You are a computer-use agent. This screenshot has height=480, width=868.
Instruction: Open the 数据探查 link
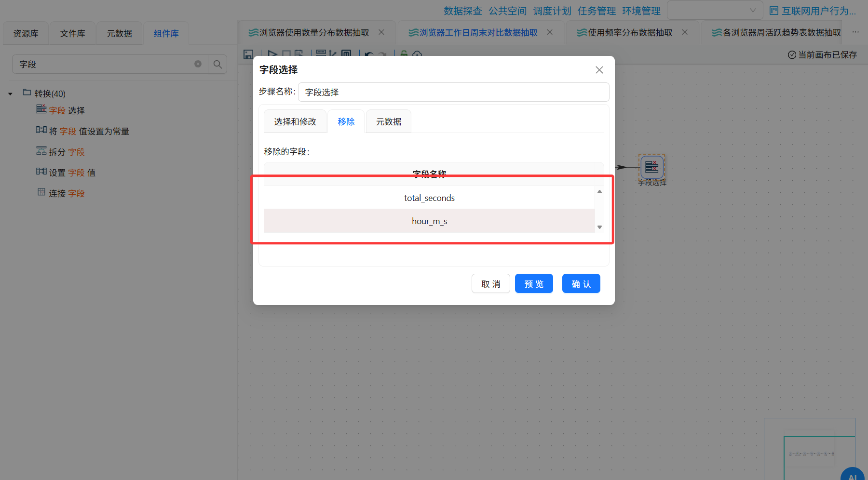click(x=463, y=11)
